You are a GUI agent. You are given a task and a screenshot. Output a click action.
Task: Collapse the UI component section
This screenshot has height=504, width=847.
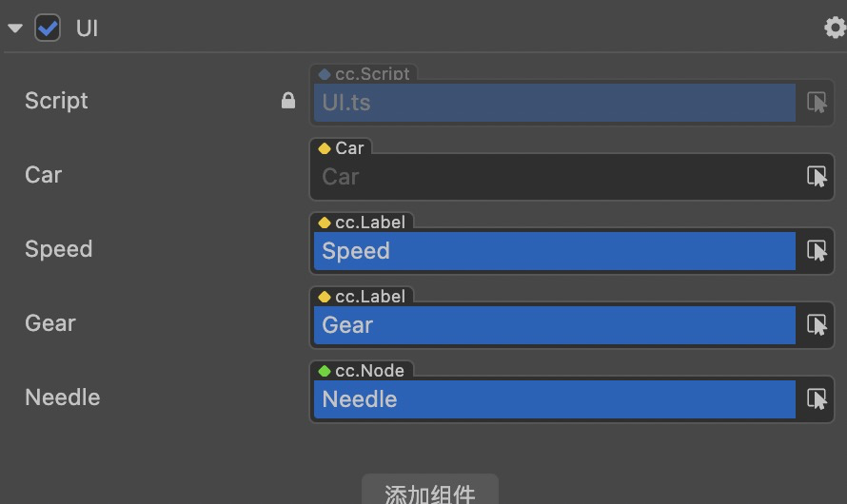(15, 29)
